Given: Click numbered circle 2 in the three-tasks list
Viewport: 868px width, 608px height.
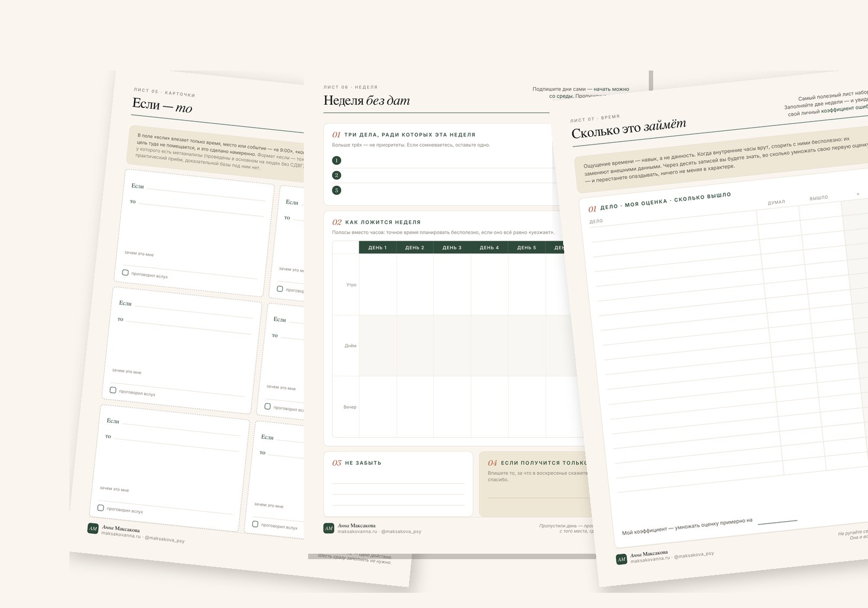Looking at the screenshot, I should click(x=336, y=175).
